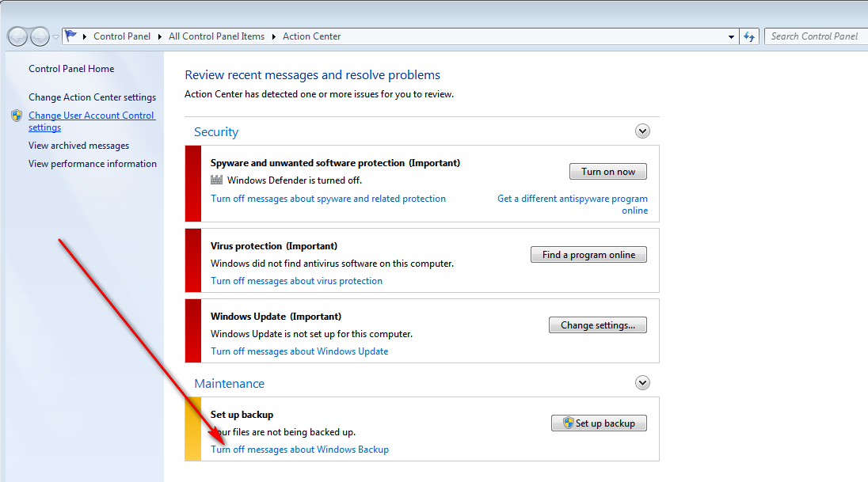Click the Maintenance section heading
Viewport: 868px width, 482px height.
coord(229,384)
